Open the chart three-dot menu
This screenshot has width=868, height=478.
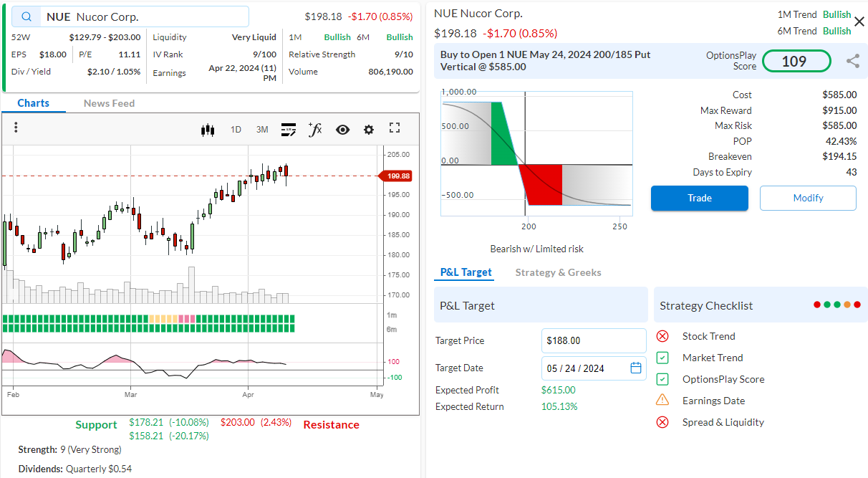click(x=16, y=128)
